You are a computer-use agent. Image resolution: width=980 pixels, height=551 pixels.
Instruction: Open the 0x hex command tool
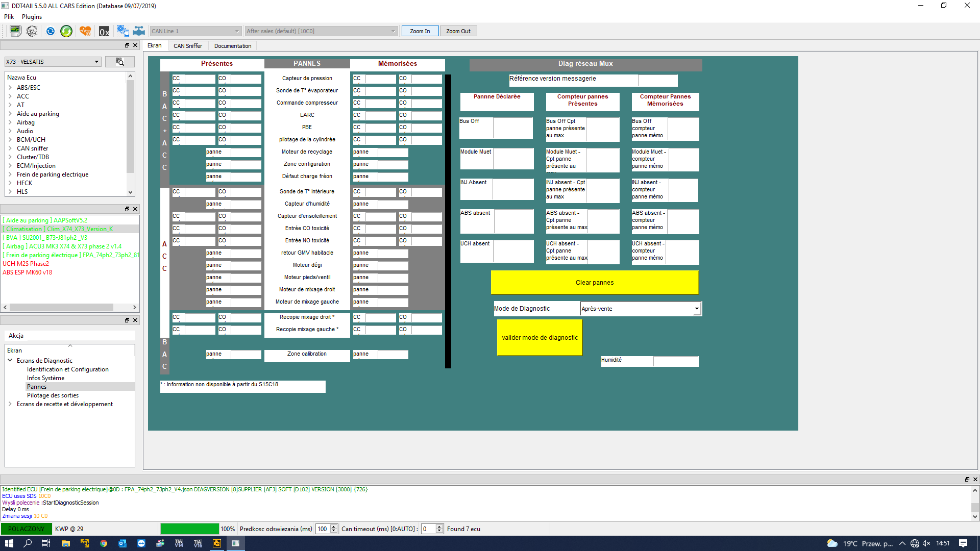[104, 31]
